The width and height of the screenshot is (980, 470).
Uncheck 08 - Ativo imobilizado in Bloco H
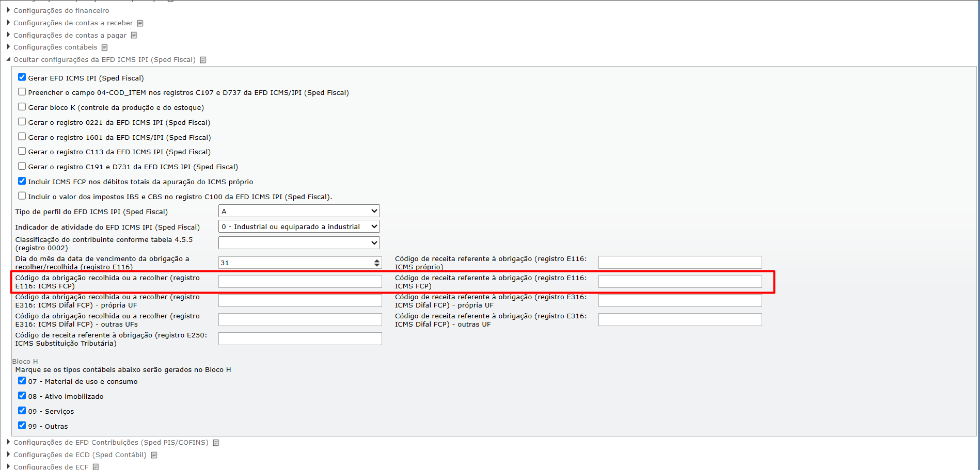click(x=22, y=396)
